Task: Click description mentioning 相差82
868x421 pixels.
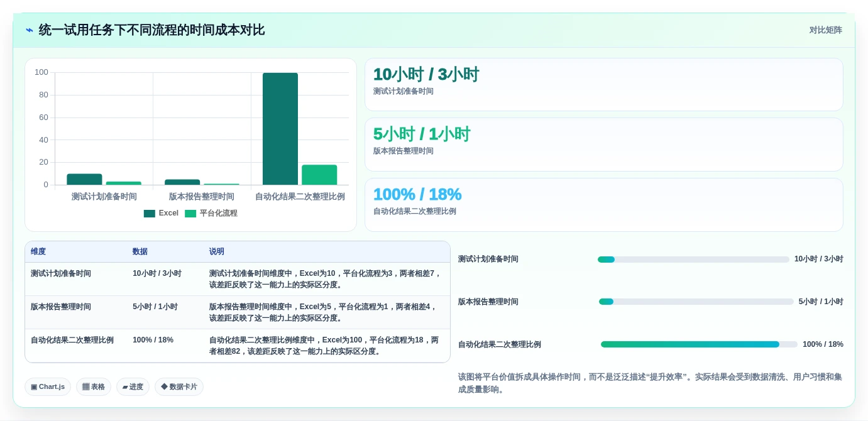Action: point(324,346)
